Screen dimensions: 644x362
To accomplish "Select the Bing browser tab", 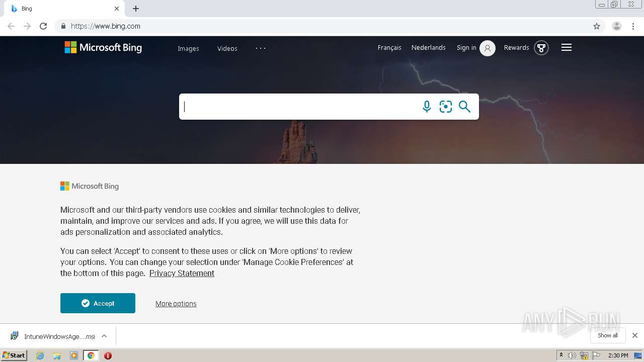I will point(65,9).
